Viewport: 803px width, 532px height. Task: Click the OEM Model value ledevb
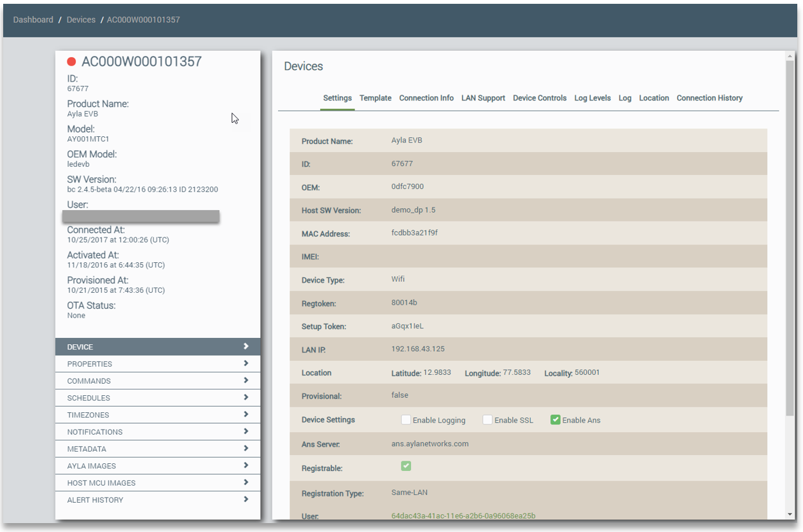pyautogui.click(x=78, y=164)
